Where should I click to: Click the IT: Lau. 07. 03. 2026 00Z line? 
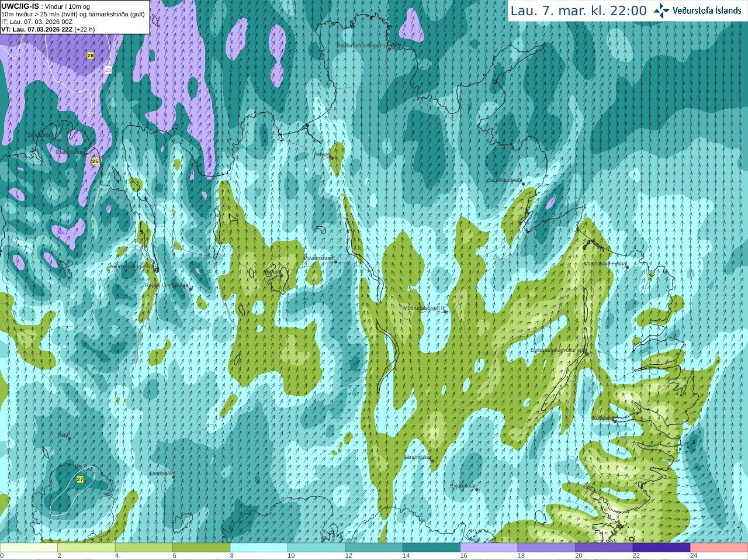click(37, 22)
